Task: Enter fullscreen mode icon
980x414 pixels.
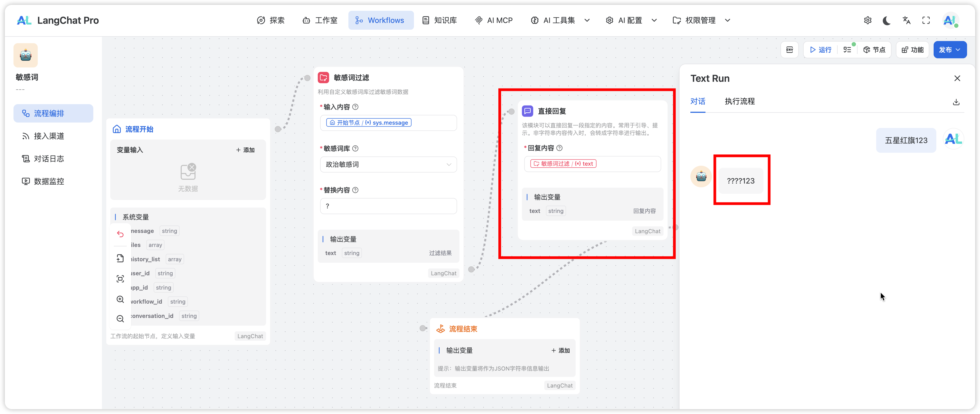Action: click(926, 21)
